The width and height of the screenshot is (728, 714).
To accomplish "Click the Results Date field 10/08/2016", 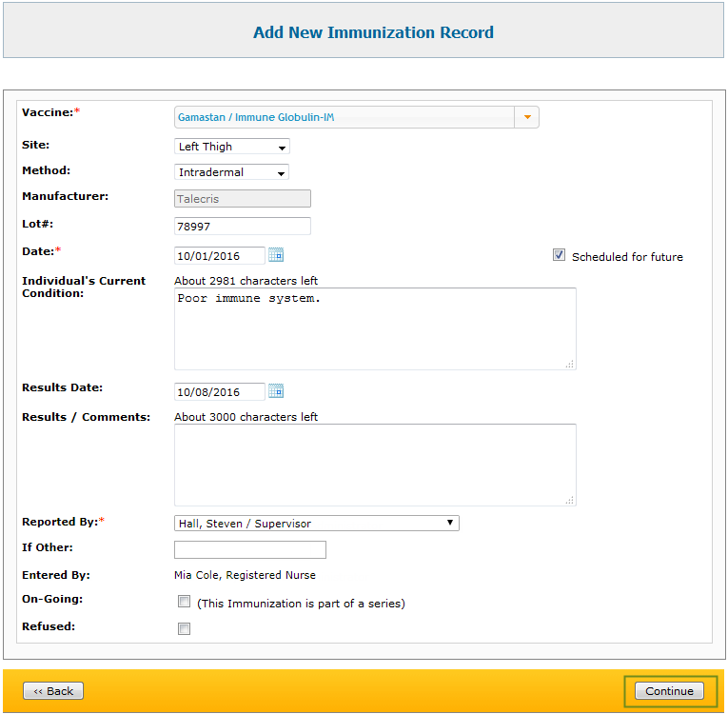I will coord(220,391).
